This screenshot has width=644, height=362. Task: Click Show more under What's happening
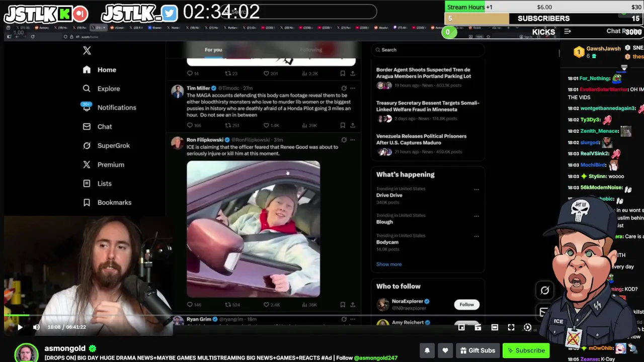[389, 264]
